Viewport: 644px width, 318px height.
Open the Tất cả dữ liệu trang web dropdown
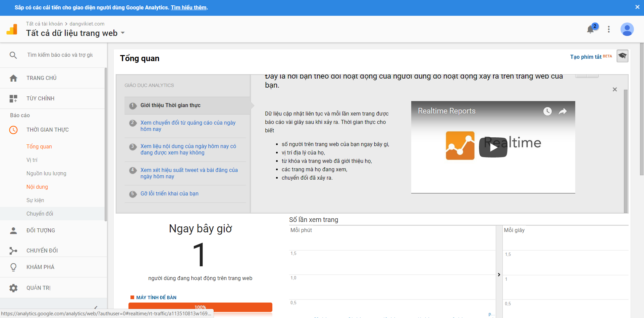[75, 33]
